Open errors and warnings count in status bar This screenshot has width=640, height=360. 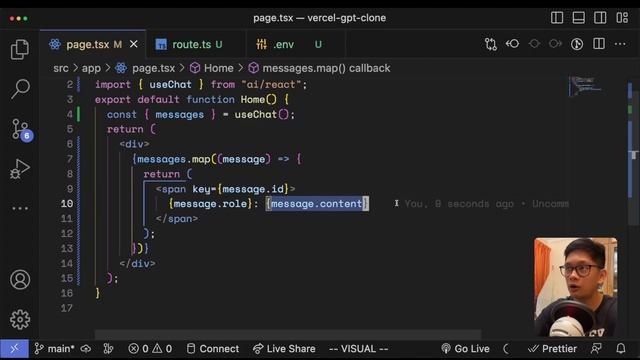point(150,349)
